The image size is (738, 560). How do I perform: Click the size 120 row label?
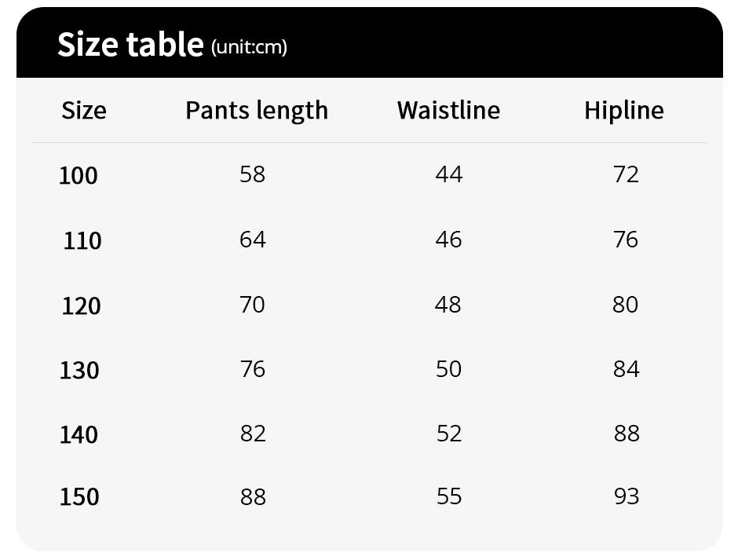81,306
